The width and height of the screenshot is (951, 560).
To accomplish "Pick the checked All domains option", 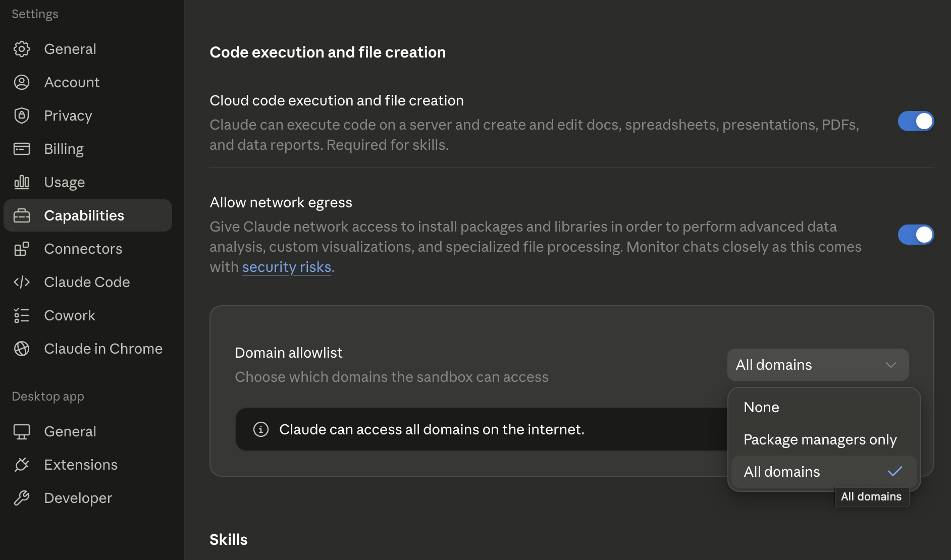I will coord(824,472).
